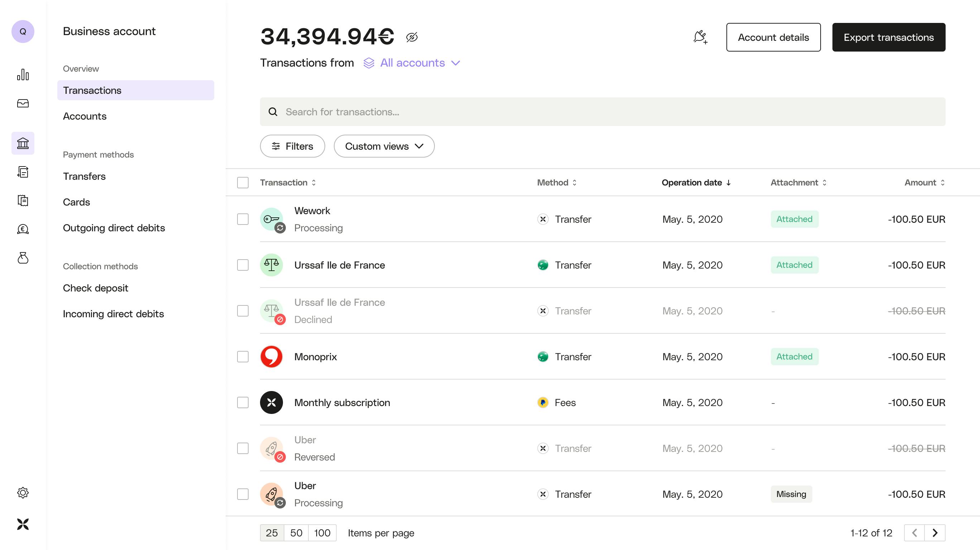Toggle the Monthly subscription transaction checkbox
This screenshot has height=550, width=980.
[243, 402]
